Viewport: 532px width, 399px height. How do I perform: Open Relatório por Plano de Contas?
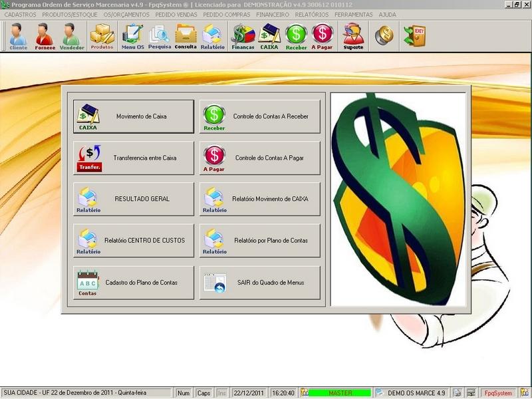click(x=260, y=241)
